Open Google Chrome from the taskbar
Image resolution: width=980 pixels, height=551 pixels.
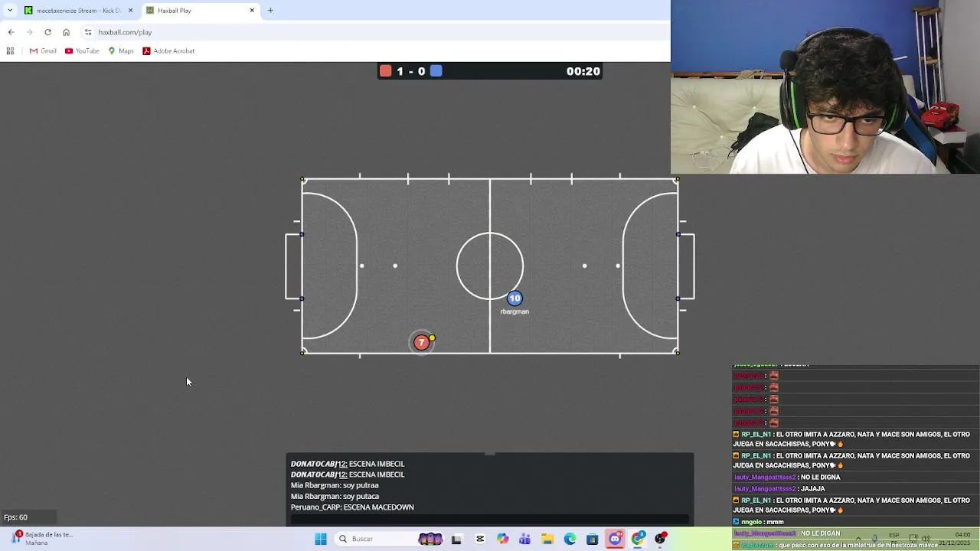(638, 539)
